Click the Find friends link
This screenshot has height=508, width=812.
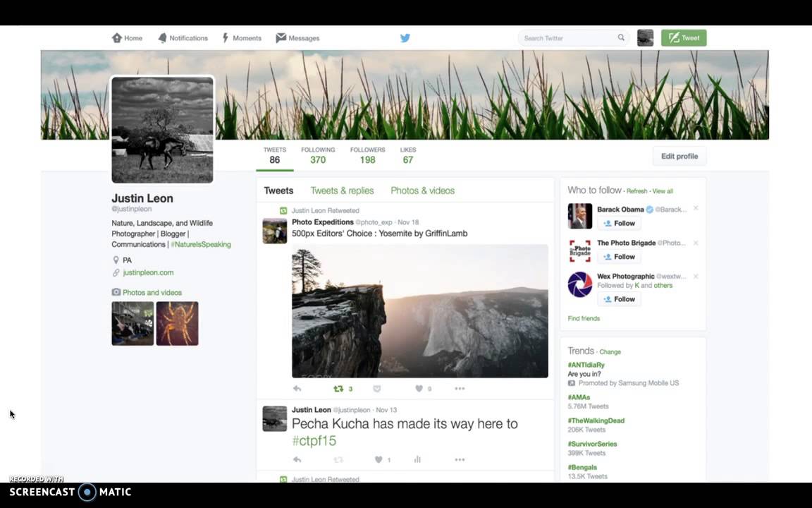pos(584,318)
